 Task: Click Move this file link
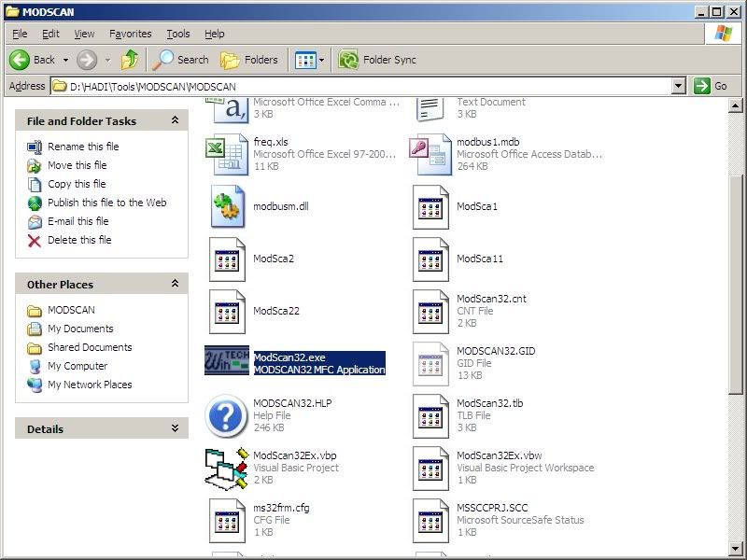click(x=78, y=165)
